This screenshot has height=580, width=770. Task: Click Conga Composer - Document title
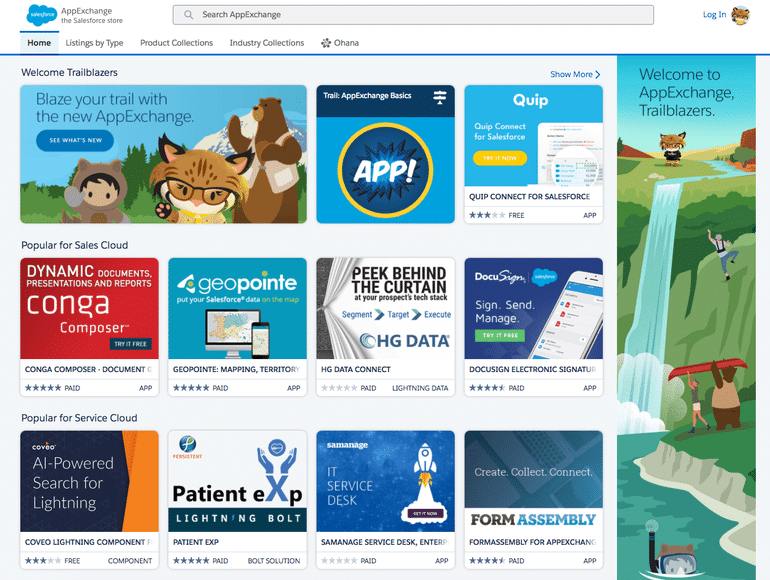88,369
